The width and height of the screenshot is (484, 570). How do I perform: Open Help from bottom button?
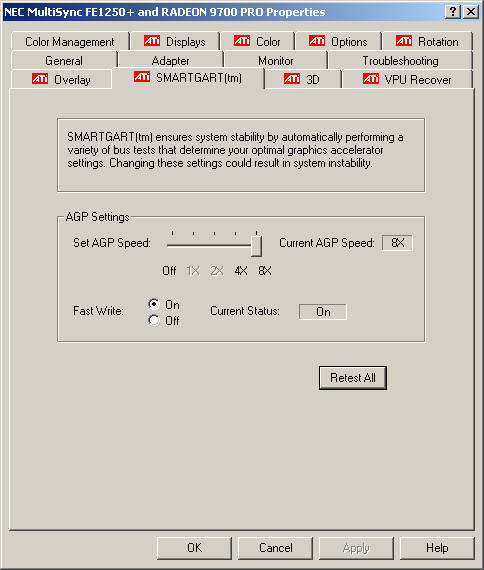pos(437,548)
